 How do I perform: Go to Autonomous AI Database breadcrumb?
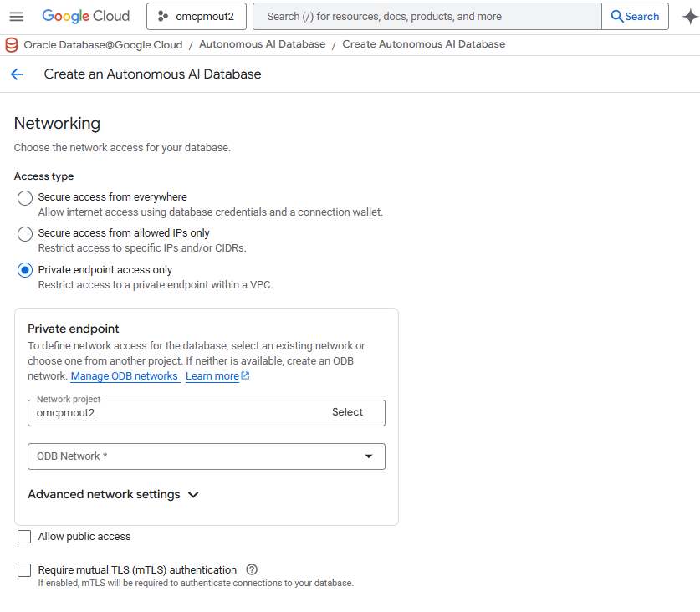click(x=262, y=44)
